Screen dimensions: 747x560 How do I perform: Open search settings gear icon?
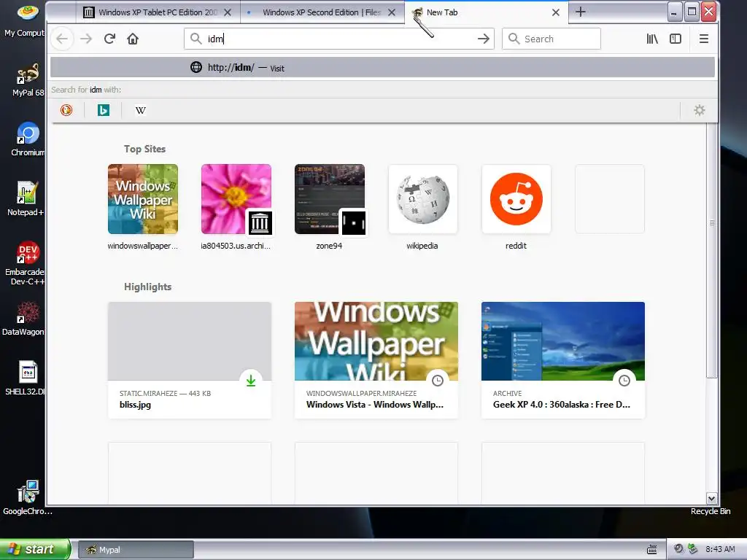700,111
